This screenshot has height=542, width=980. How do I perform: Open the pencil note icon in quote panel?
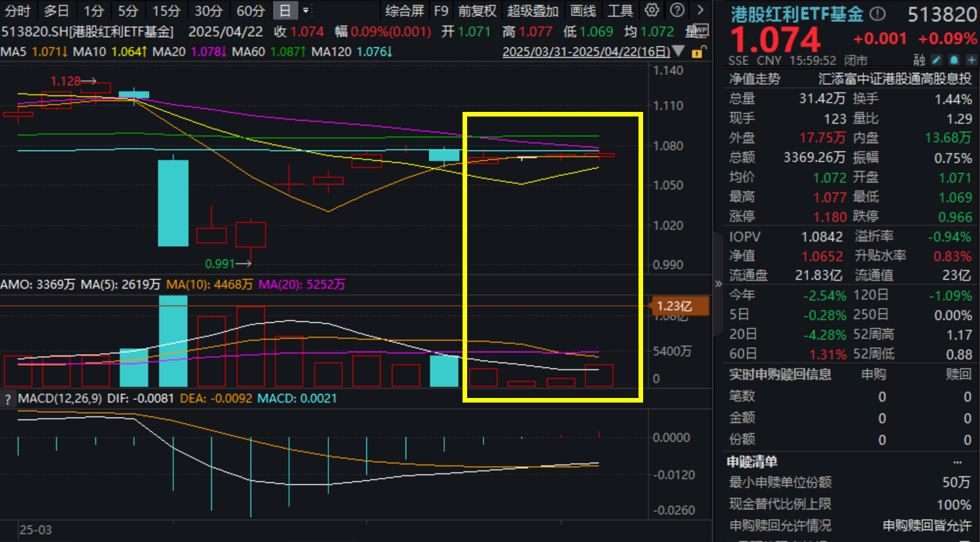[x=937, y=60]
